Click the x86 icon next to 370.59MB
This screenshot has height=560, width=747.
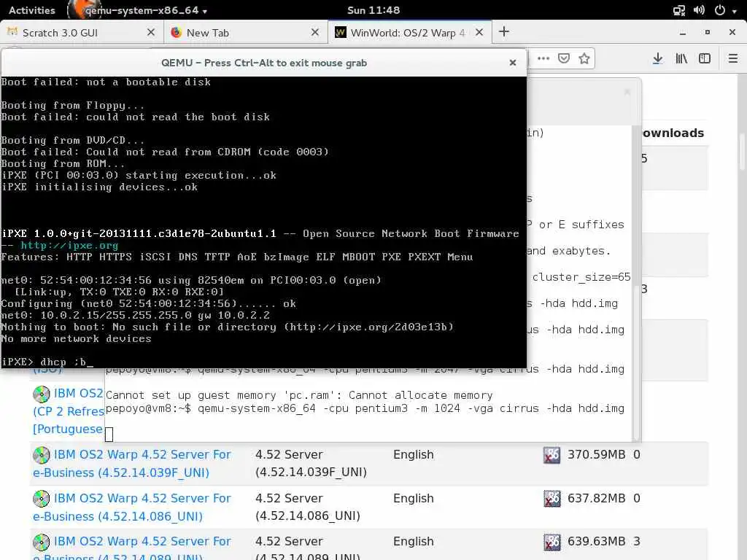(x=551, y=455)
